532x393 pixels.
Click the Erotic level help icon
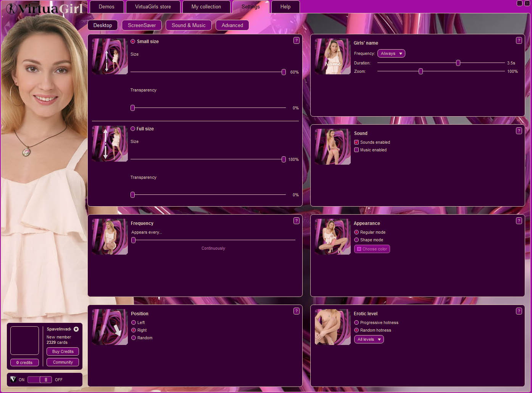[519, 311]
